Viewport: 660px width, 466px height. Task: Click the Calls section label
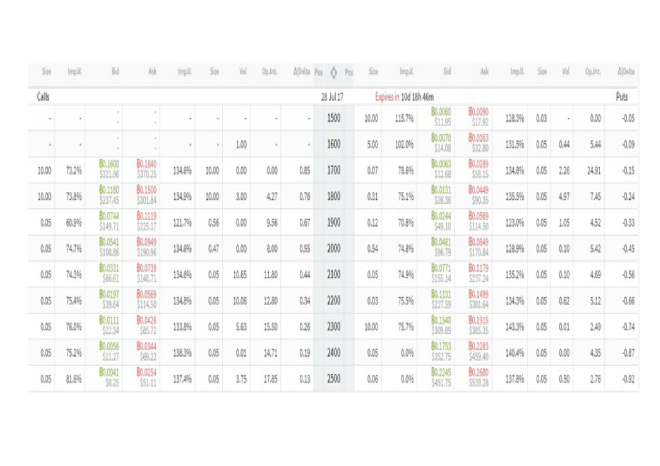tap(44, 97)
